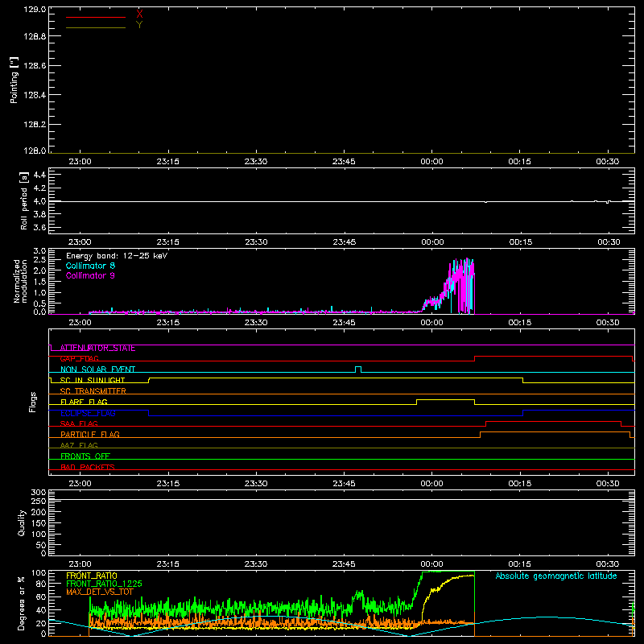Click the 'Absolute geomagnetic latitude' legend text
Screen dimensions: 644x644
[x=556, y=576]
